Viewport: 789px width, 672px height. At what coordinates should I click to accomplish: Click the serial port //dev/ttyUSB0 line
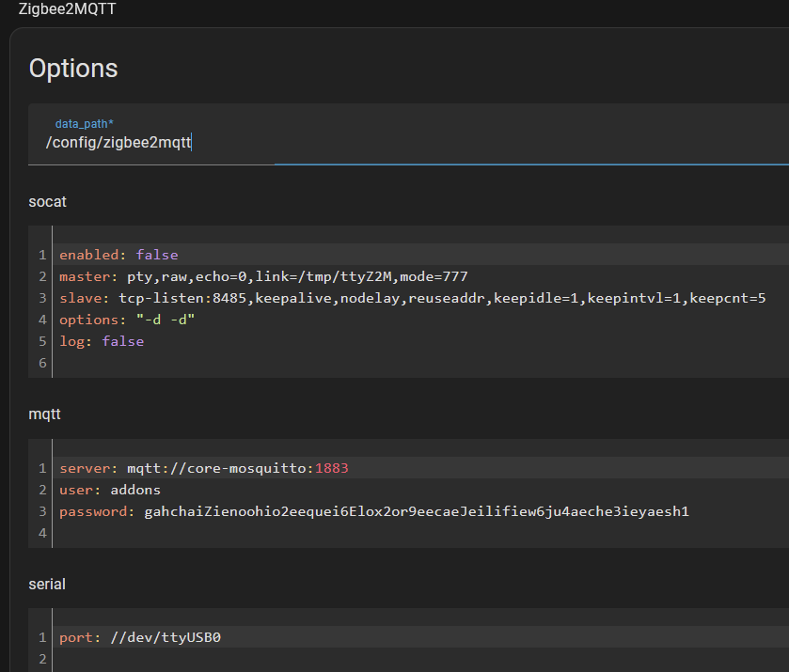pyautogui.click(x=140, y=637)
